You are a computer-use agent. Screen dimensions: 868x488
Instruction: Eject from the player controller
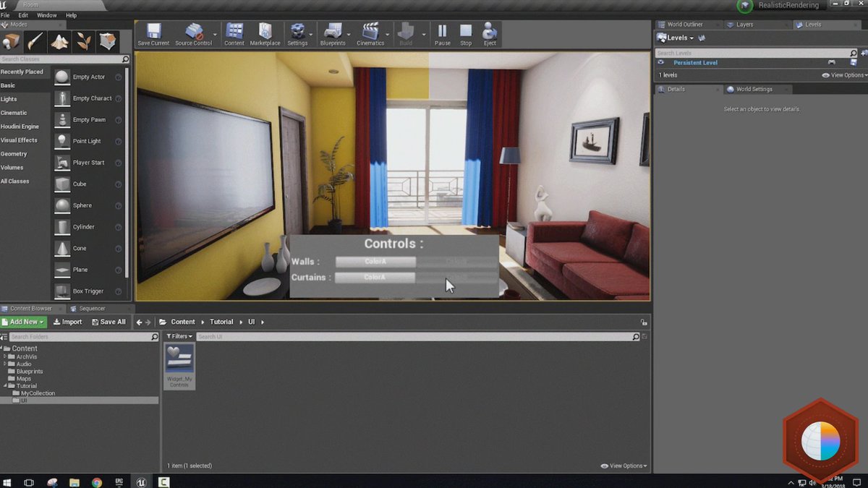pyautogui.click(x=490, y=35)
